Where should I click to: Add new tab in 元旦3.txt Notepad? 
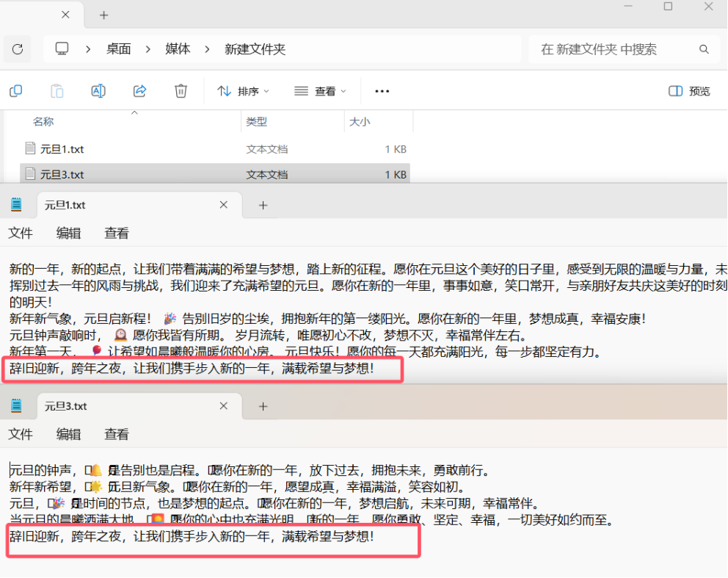click(262, 406)
